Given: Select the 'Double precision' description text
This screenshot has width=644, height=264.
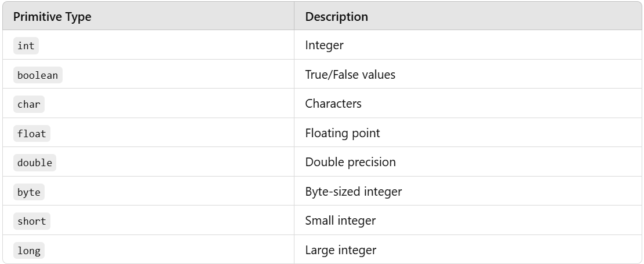Looking at the screenshot, I should coord(350,162).
